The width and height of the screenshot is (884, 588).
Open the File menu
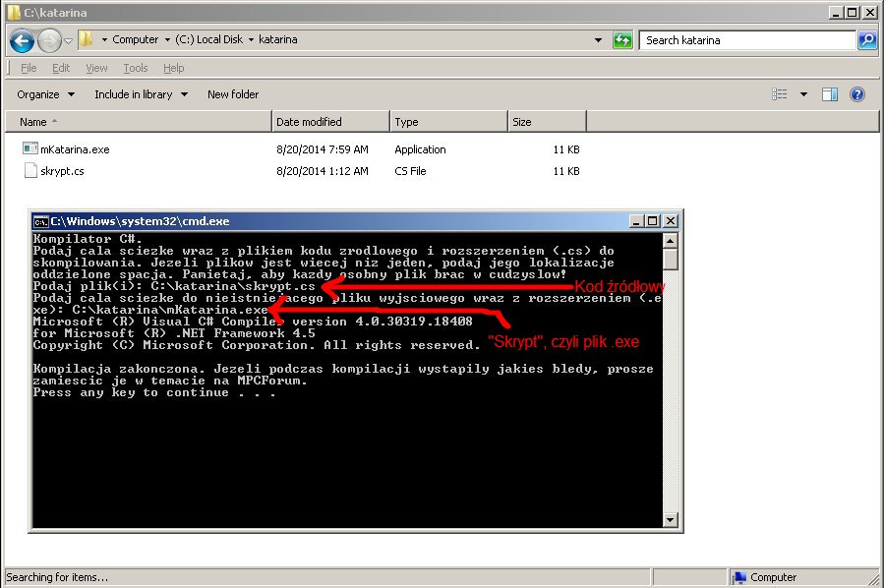(29, 68)
